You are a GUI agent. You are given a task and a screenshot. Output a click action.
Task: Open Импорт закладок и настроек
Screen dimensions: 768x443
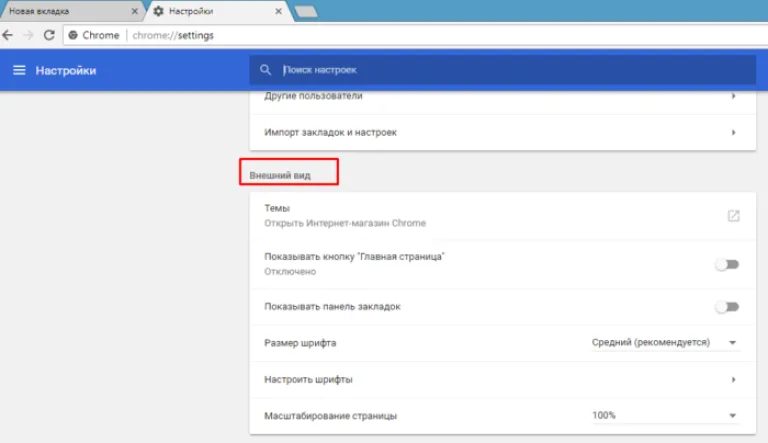(503, 132)
